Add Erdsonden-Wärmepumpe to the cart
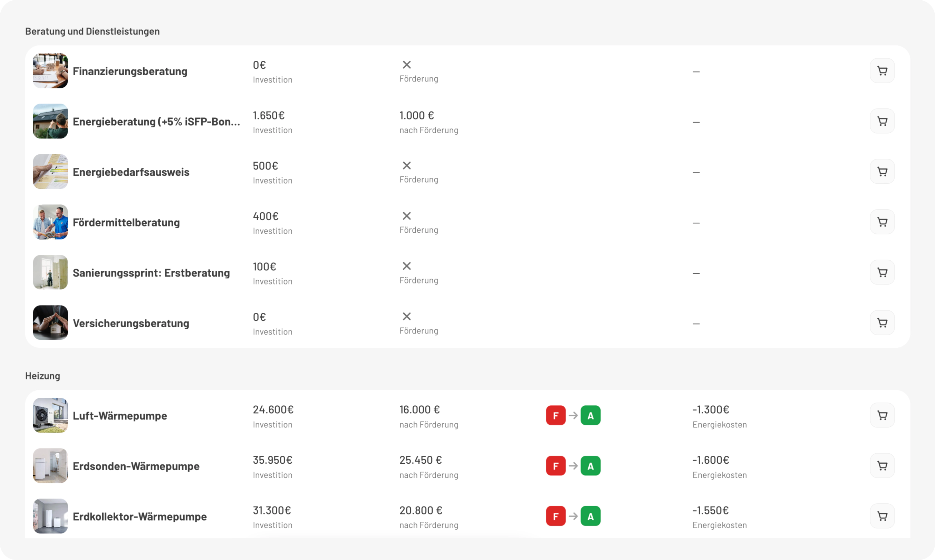This screenshot has width=935, height=560. coord(882,466)
